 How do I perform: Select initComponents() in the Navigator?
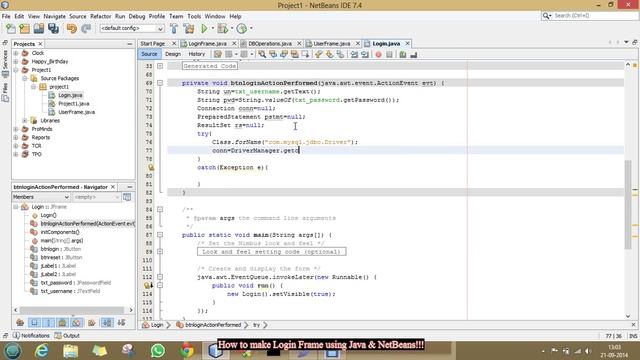(60, 232)
